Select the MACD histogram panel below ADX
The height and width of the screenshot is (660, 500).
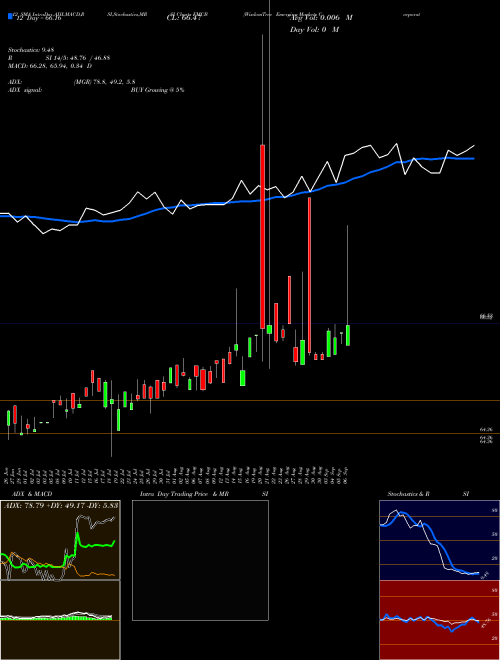pyautogui.click(x=60, y=620)
